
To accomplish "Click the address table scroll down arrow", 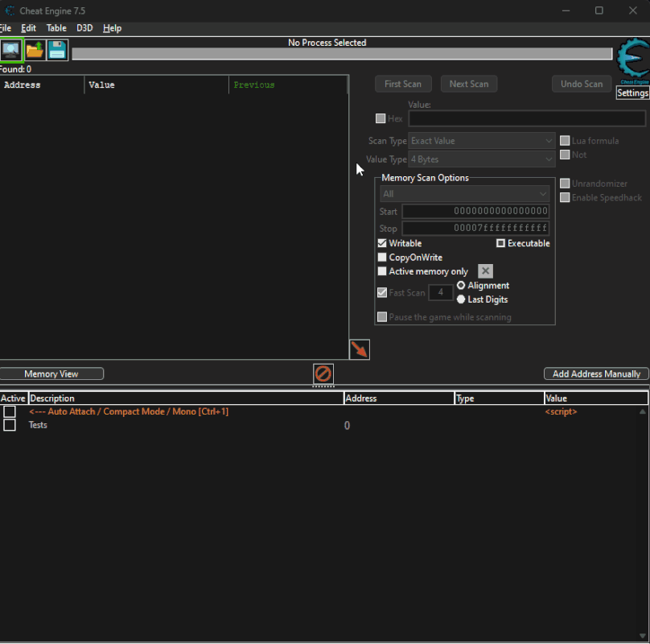I will pos(643,636).
